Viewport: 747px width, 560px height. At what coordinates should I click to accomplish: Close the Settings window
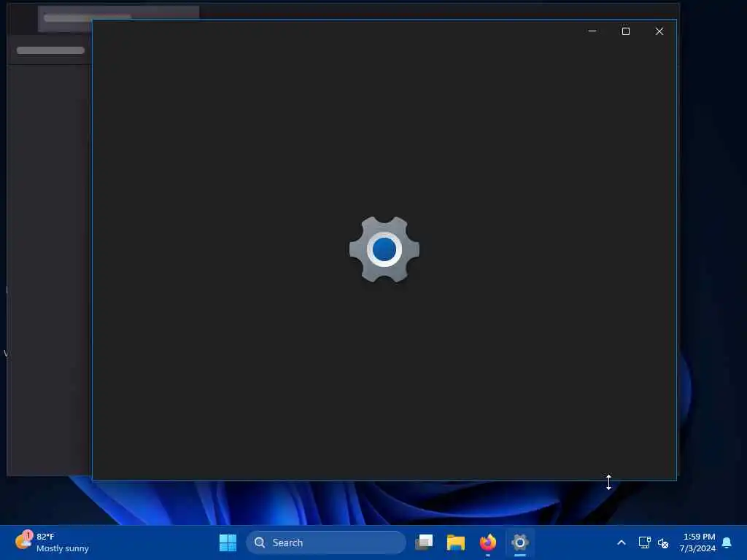pyautogui.click(x=659, y=31)
